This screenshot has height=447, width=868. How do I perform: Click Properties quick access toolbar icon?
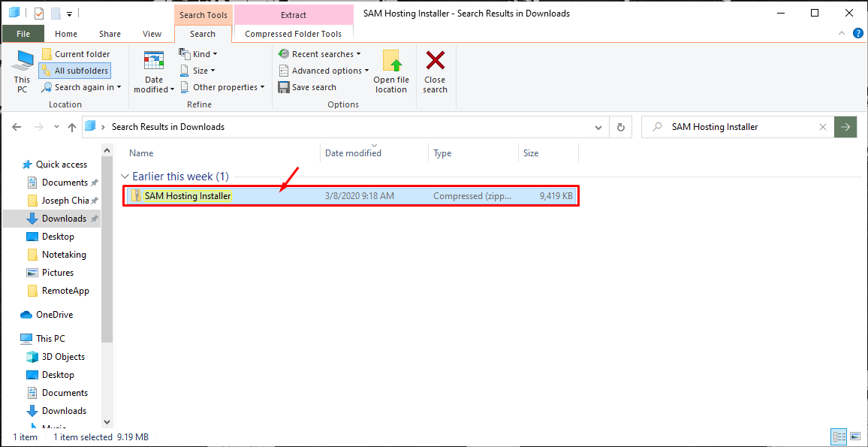coord(39,14)
